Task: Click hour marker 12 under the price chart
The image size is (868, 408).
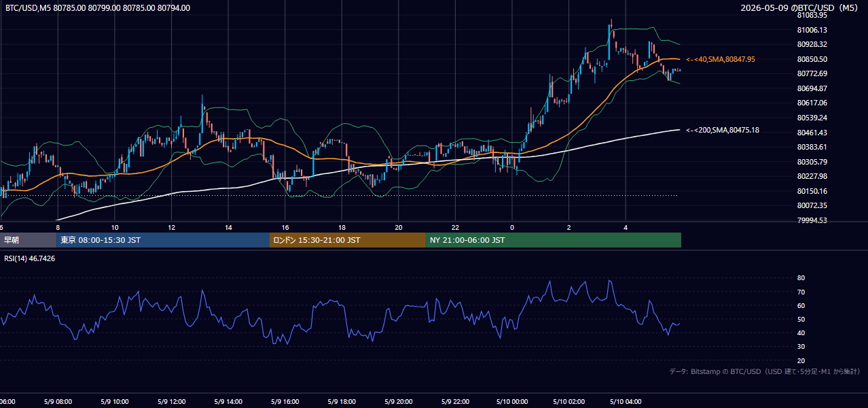Action: 172,227
